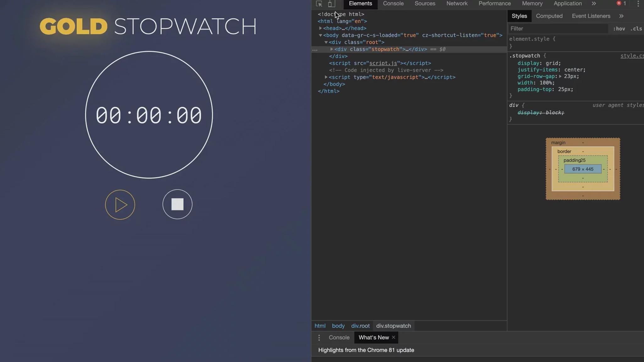Select the What's New drawer tab

click(374, 338)
